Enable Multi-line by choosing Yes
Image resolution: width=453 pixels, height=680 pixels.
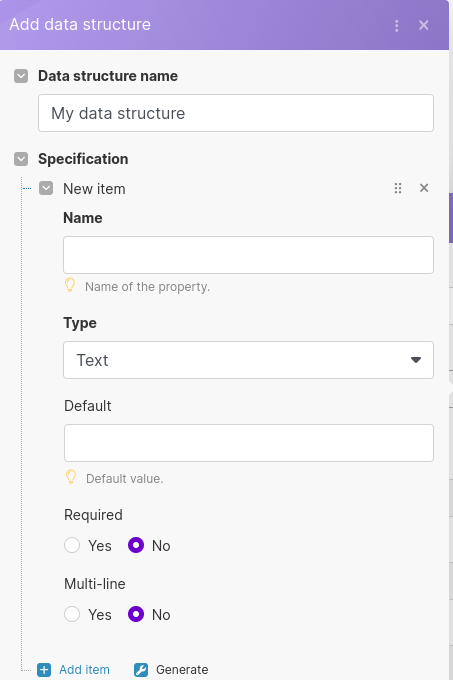pyautogui.click(x=72, y=614)
